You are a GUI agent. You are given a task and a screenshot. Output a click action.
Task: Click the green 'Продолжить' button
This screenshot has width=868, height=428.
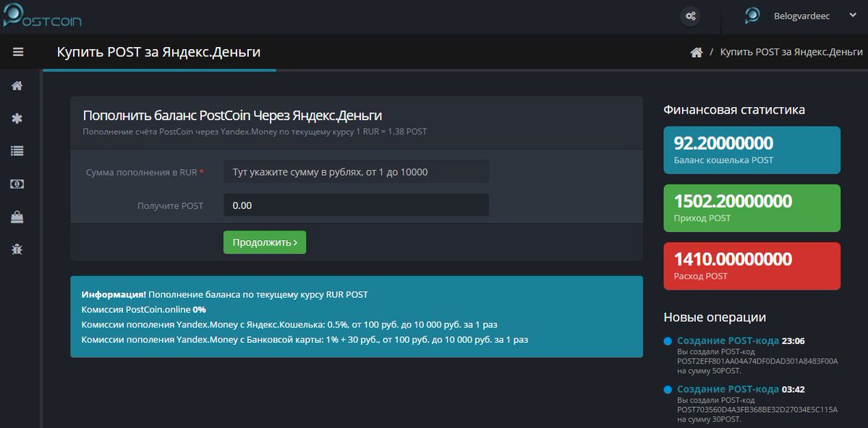tap(265, 242)
